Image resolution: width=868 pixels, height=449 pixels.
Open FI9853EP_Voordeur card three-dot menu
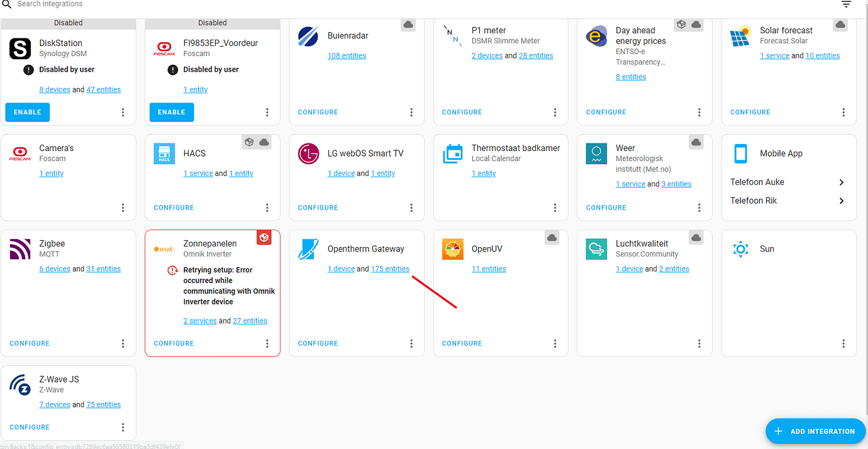tap(267, 113)
